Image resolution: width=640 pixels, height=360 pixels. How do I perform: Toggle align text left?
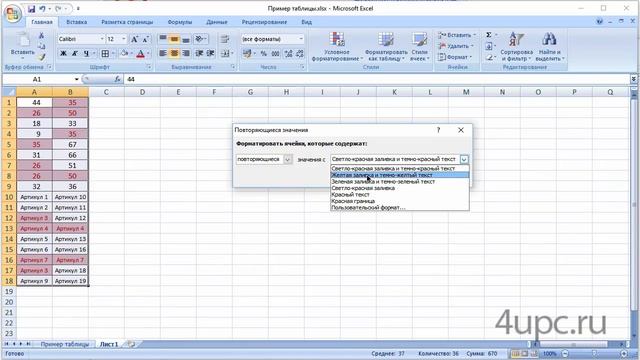[x=163, y=53]
